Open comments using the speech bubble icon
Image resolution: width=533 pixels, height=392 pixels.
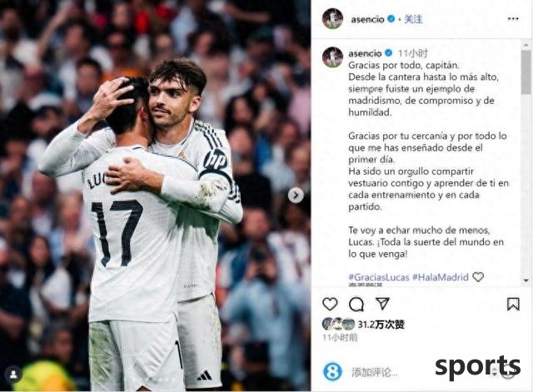pyautogui.click(x=356, y=305)
